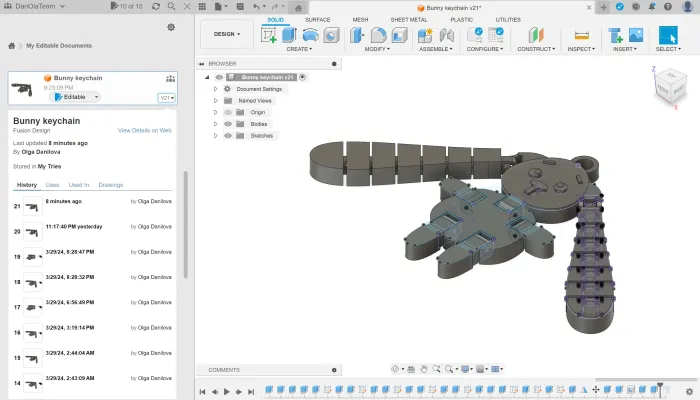The image size is (700, 400).
Task: Open the V21 version dropdown
Action: click(x=166, y=98)
